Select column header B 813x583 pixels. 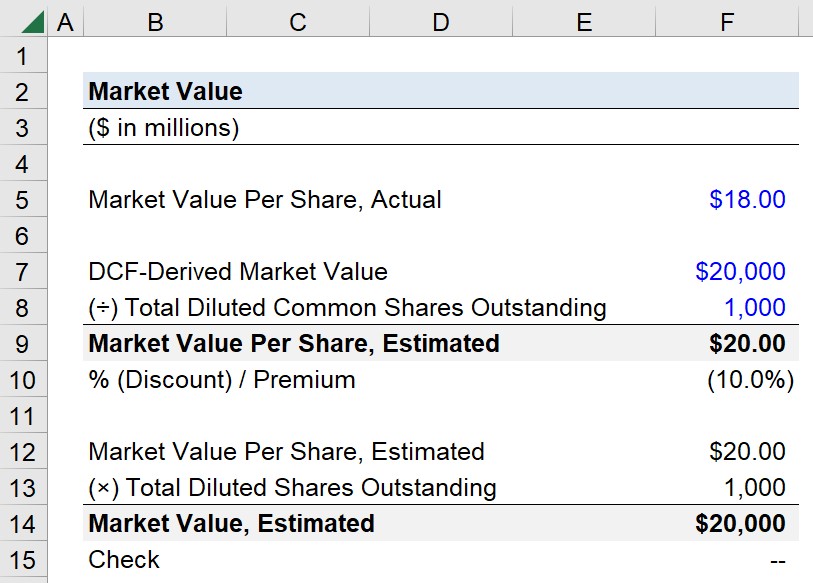[x=154, y=20]
